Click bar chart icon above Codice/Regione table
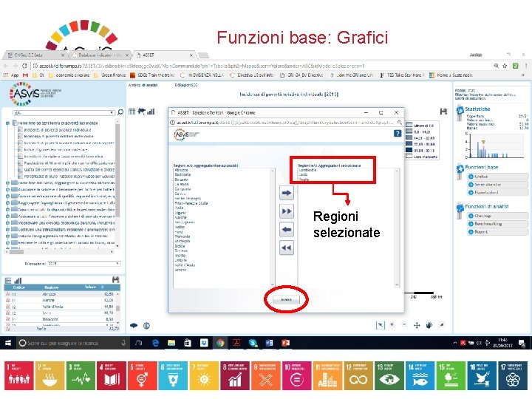This screenshot has height=399, width=532. click(18, 280)
